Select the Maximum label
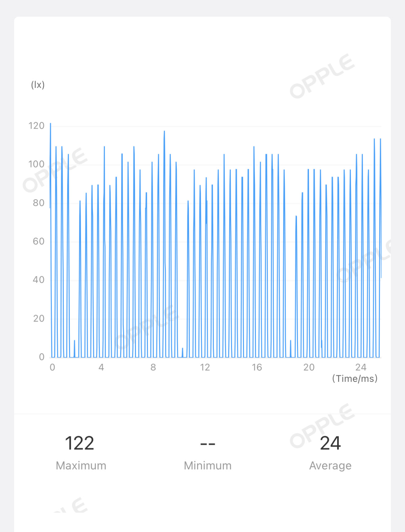The width and height of the screenshot is (405, 532). [81, 466]
